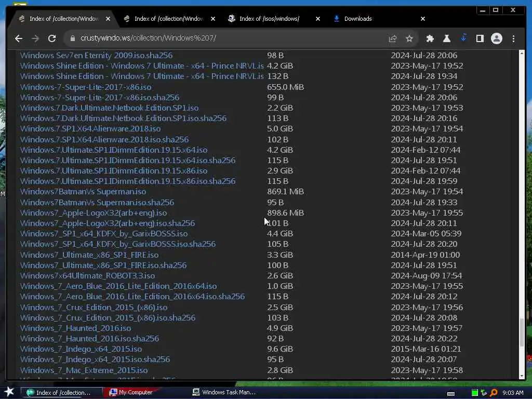
Task: Open Windows7BatmanVs Superman.iso.sha256 link
Action: [x=97, y=203]
